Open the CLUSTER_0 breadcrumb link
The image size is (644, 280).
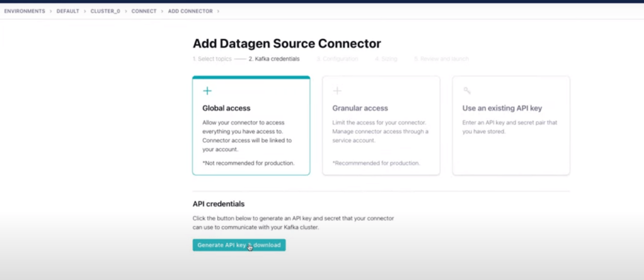(x=105, y=11)
